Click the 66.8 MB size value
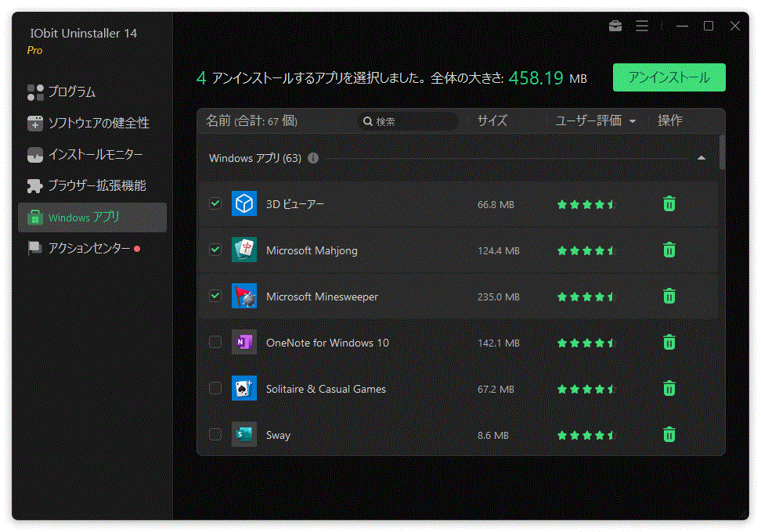This screenshot has width=761, height=532. coord(496,205)
